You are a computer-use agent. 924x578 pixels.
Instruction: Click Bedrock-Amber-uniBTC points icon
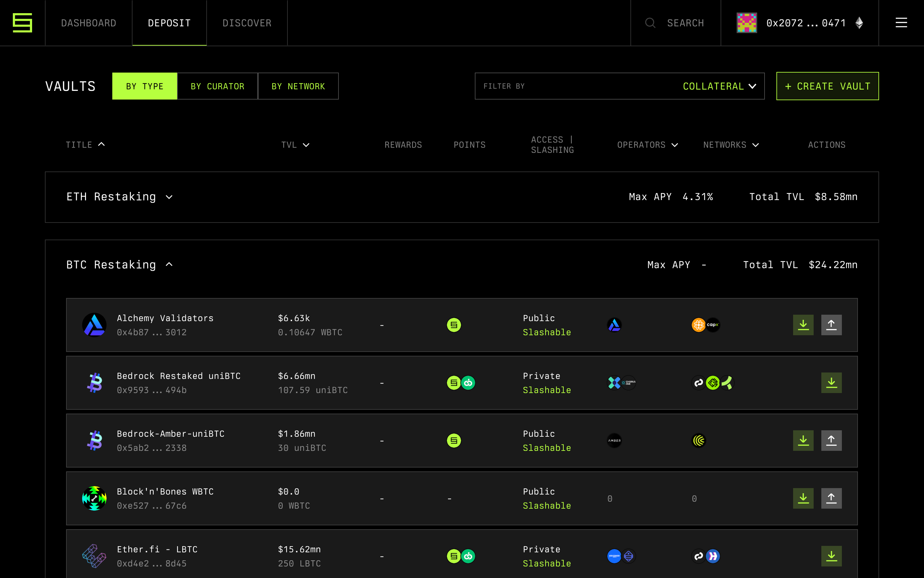454,440
